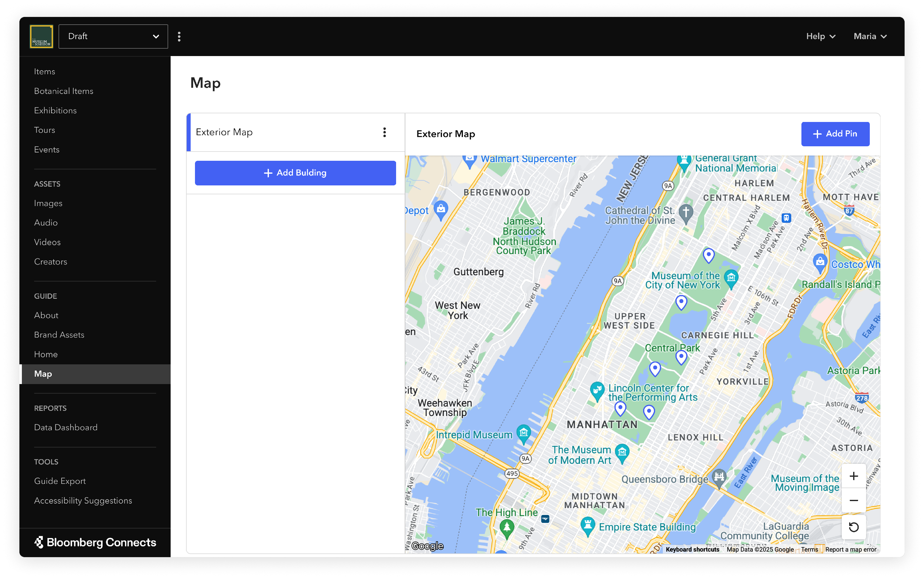924x579 pixels.
Task: Expand the Help menu
Action: (821, 36)
